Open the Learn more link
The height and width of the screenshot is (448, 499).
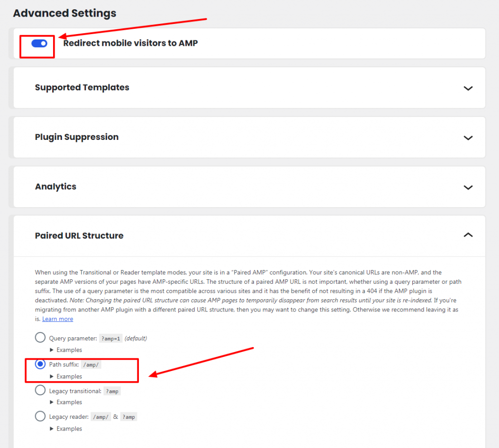point(58,319)
